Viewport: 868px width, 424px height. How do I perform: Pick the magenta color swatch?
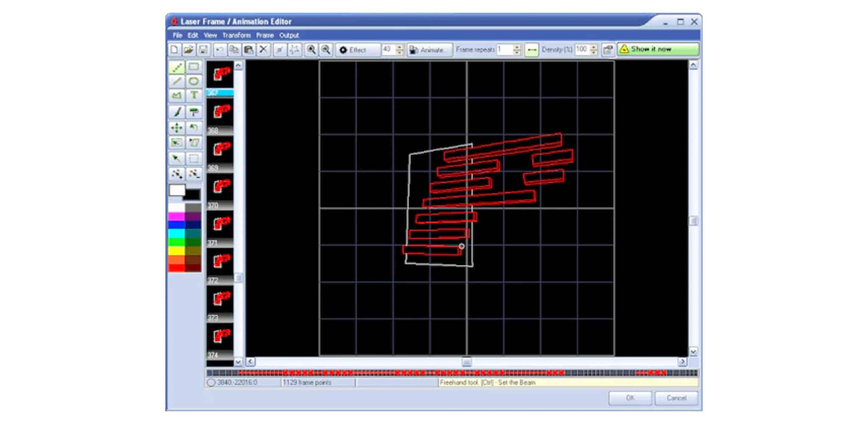point(176,217)
